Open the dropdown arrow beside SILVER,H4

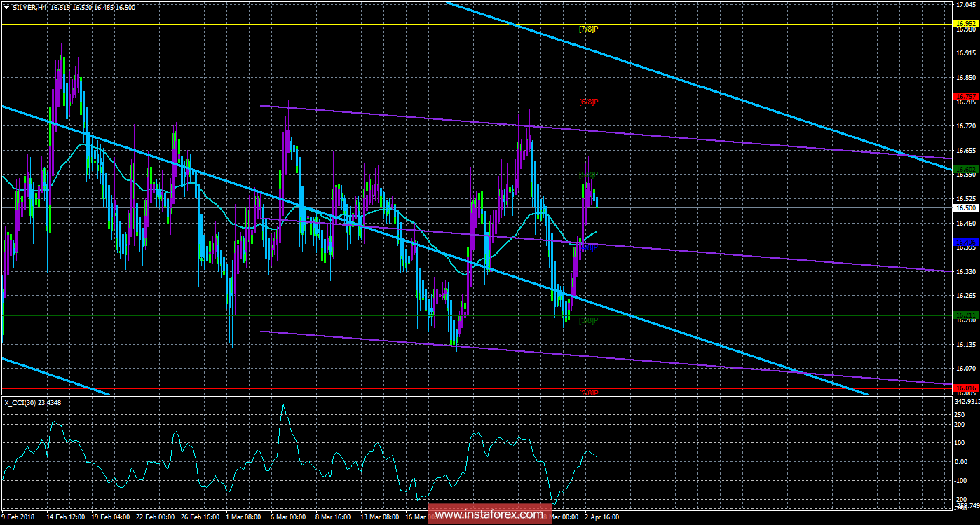tap(6, 6)
